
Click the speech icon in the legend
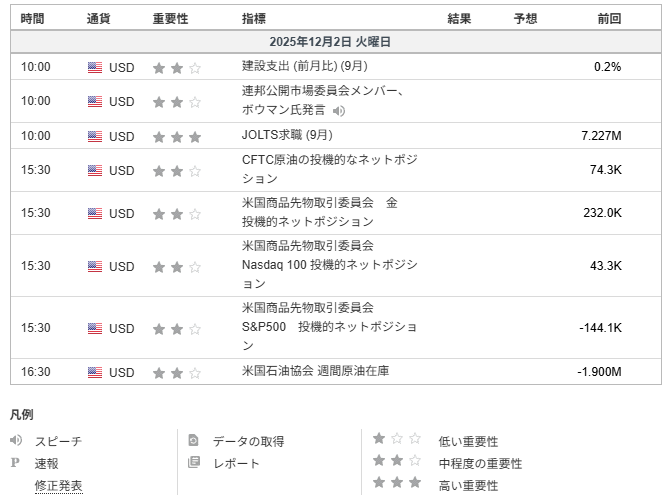point(16,440)
